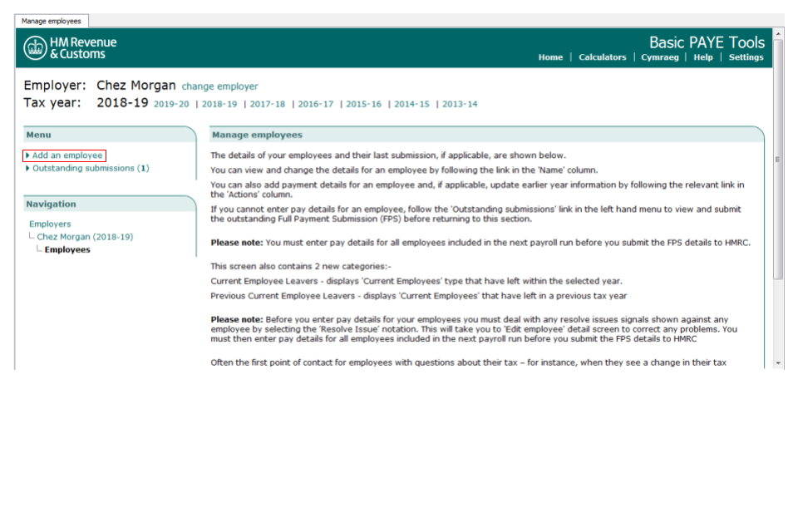Click the scrollbar up arrow
The width and height of the screenshot is (798, 532).
[778, 33]
